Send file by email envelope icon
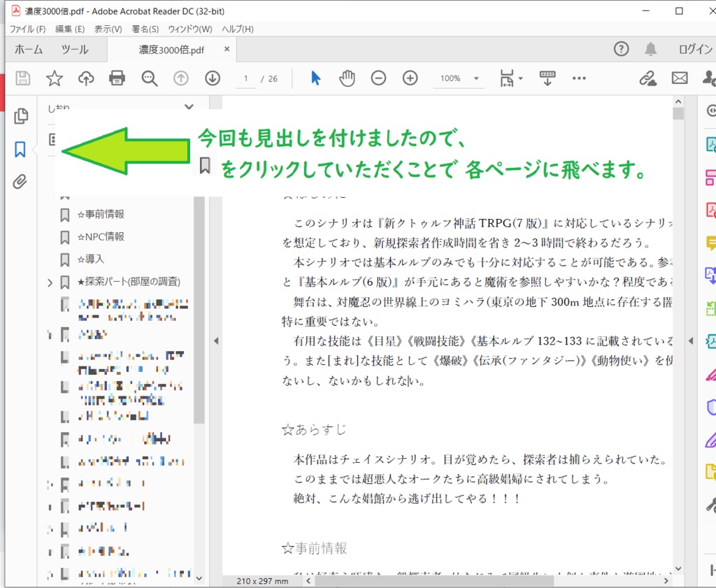 [x=680, y=78]
